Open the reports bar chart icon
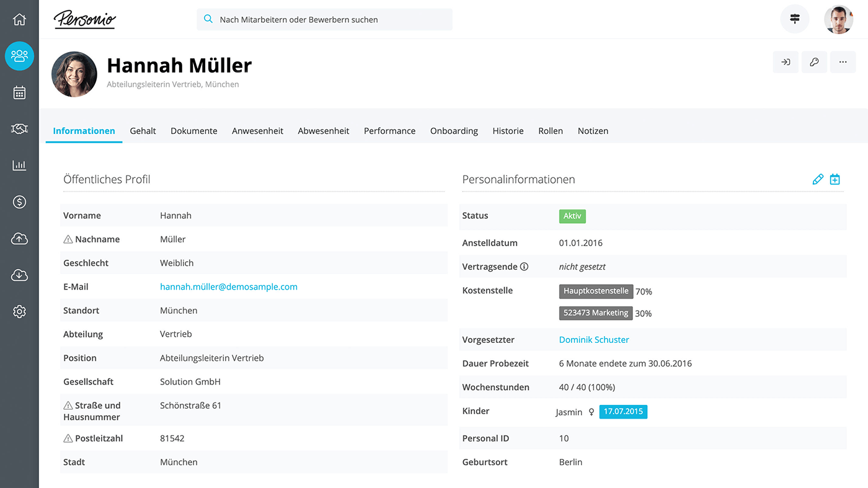Viewport: 868px width, 488px height. click(x=19, y=166)
